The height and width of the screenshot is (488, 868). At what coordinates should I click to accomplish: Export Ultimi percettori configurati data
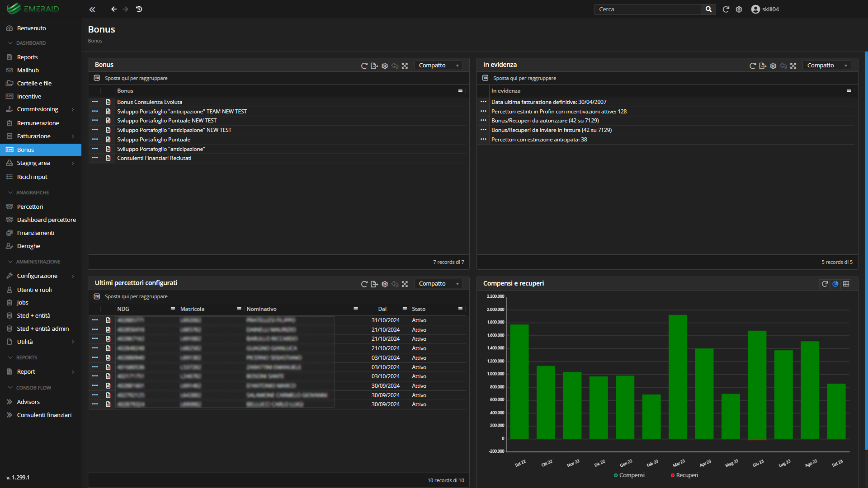coord(374,284)
